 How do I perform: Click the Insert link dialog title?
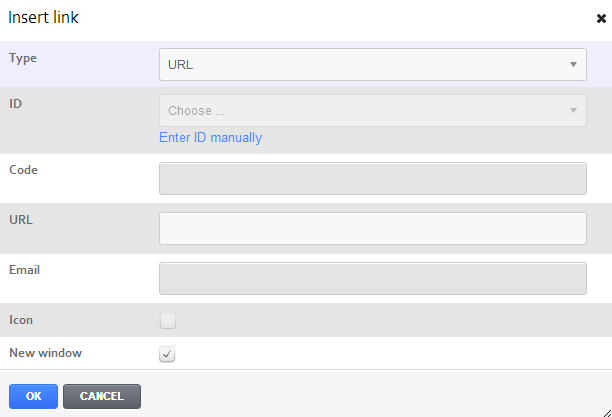pos(43,18)
